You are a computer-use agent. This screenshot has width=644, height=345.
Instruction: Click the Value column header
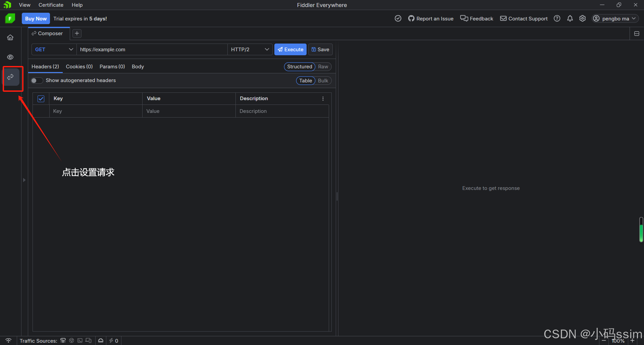tap(189, 98)
